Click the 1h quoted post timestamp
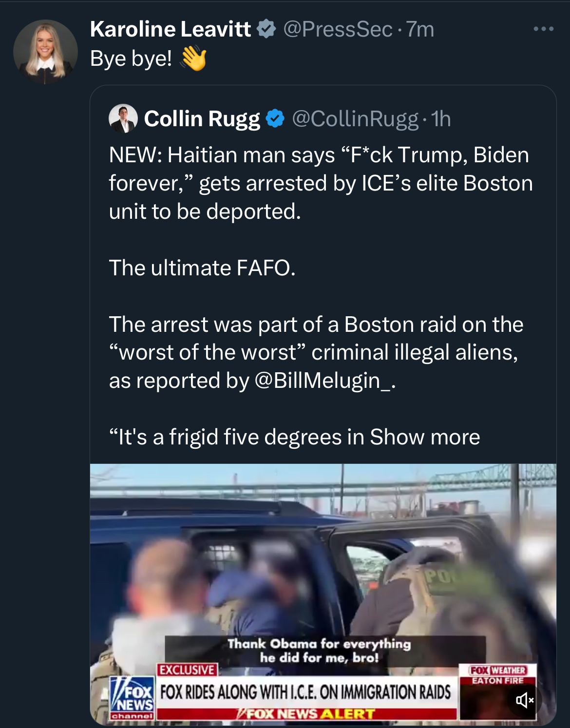This screenshot has width=570, height=728. (x=441, y=118)
